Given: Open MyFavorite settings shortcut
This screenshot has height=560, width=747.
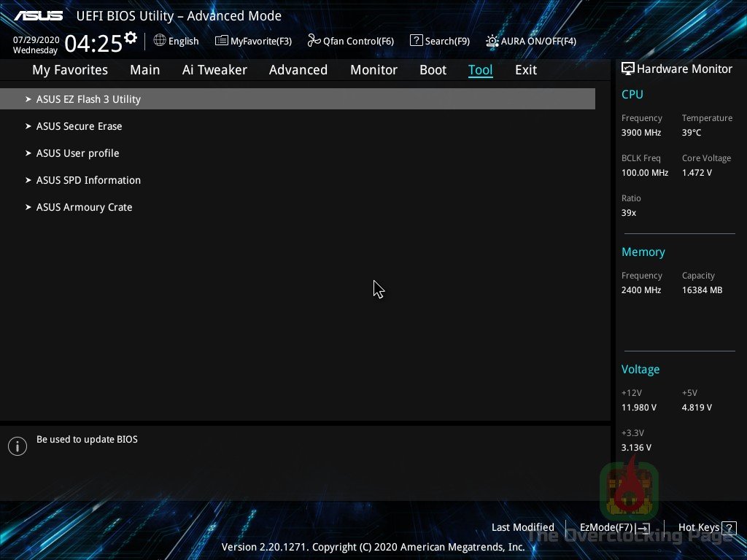Looking at the screenshot, I should [x=253, y=41].
